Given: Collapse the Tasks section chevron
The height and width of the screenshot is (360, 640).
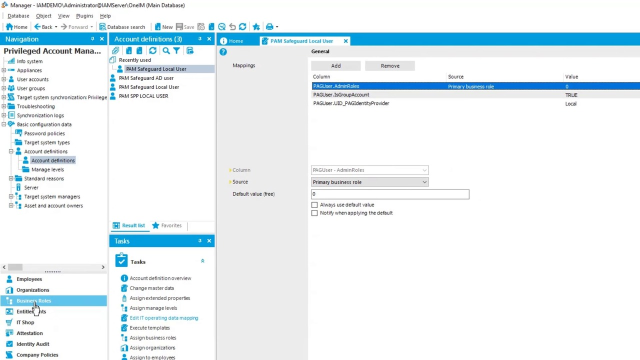Looking at the screenshot, I should click(202, 261).
